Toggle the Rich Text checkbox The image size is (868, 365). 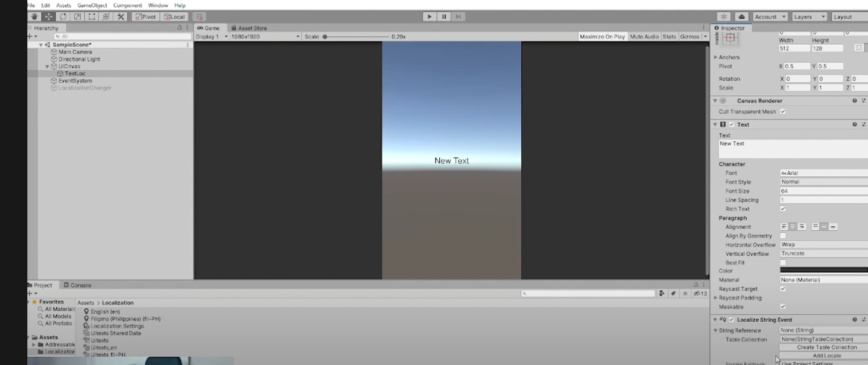click(783, 209)
